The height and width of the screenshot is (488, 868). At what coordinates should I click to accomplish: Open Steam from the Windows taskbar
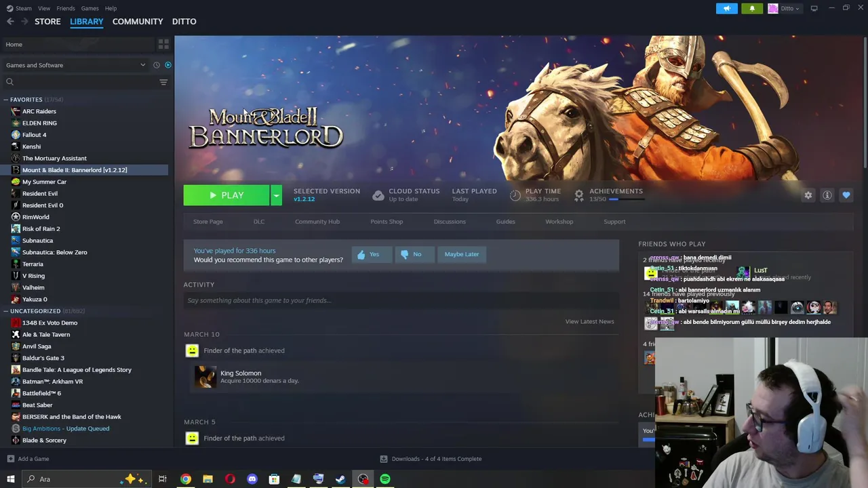(340, 479)
